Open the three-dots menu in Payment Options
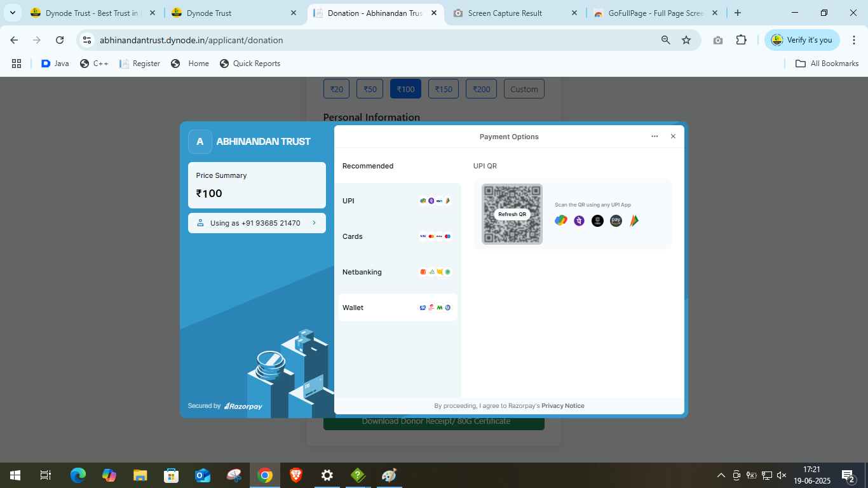The width and height of the screenshot is (868, 488). [654, 137]
